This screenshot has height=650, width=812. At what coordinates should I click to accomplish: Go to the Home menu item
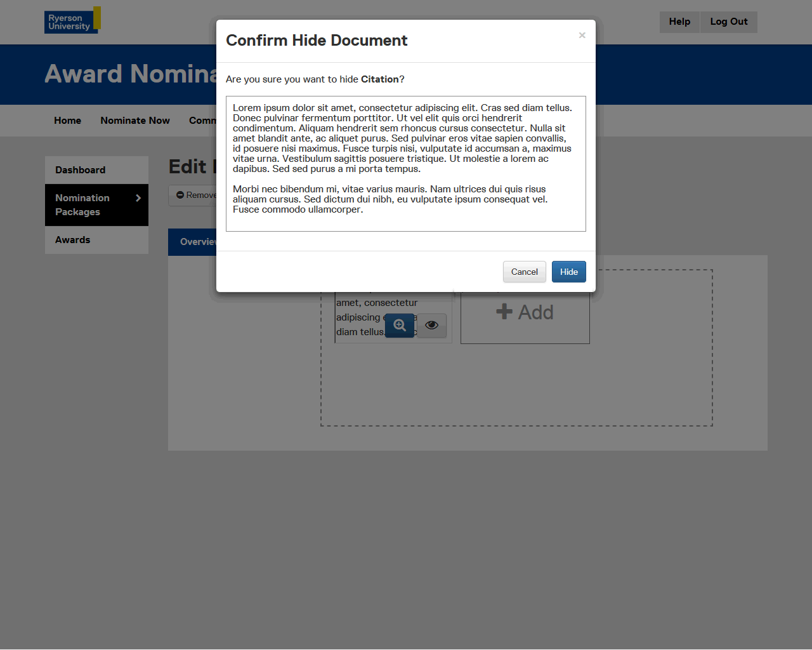click(67, 121)
